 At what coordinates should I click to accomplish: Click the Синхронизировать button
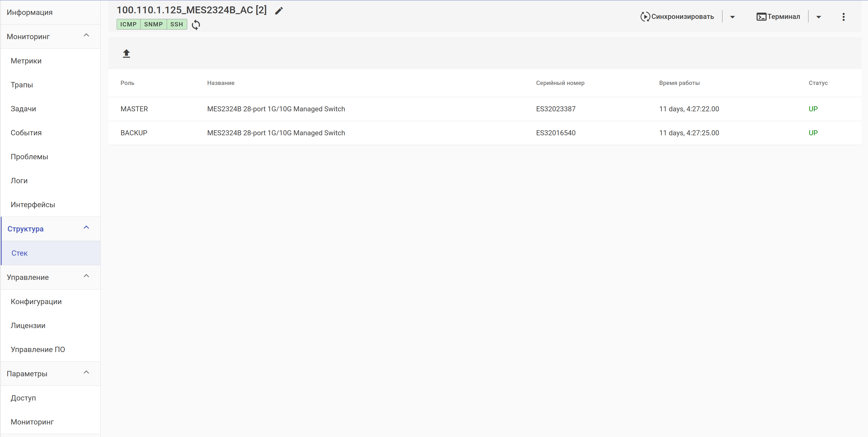tap(677, 17)
